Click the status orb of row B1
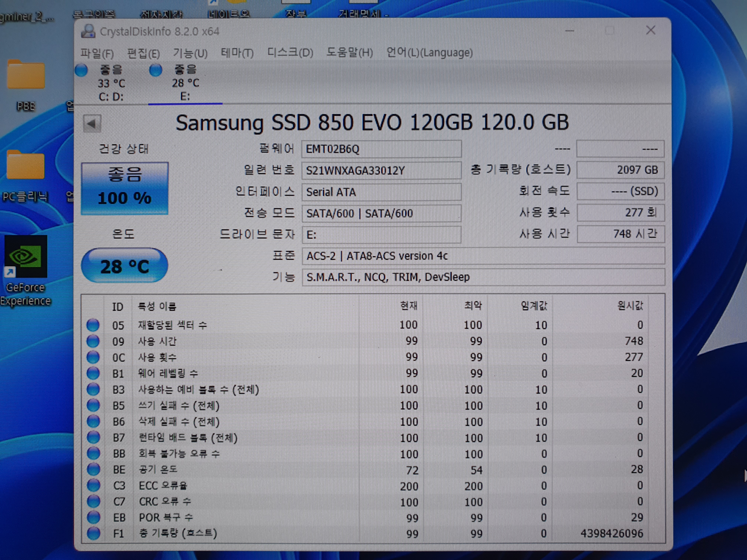 (x=93, y=373)
